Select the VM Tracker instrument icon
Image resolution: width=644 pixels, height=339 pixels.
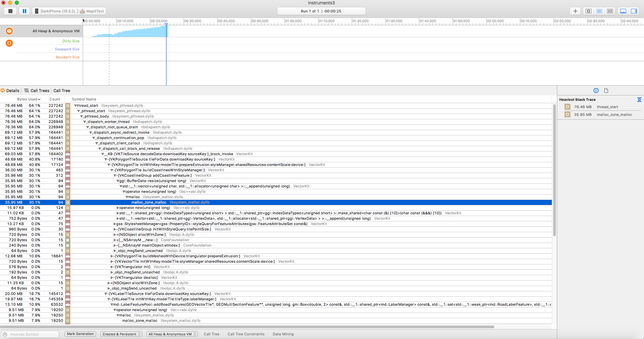coord(9,43)
